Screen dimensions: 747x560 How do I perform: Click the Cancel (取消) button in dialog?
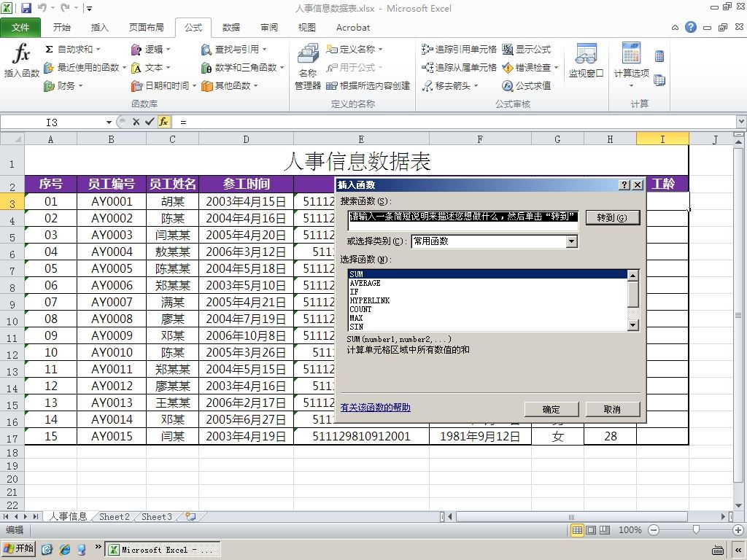pos(612,409)
